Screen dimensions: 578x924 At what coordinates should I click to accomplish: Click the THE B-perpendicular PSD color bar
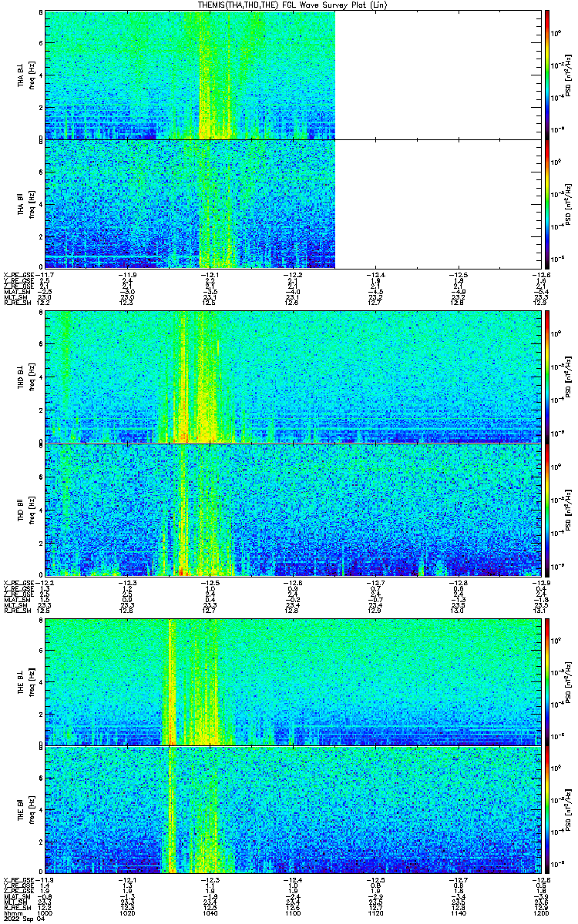(547, 681)
